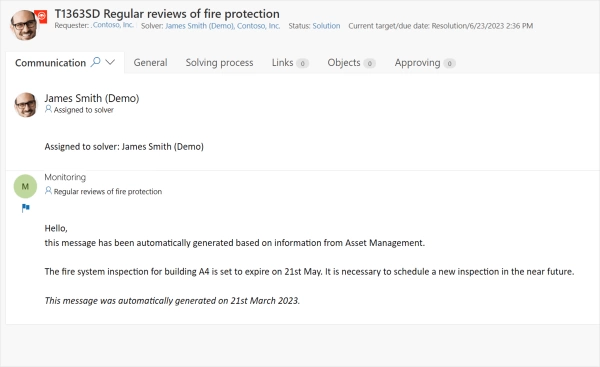Open the Approving tab
The height and width of the screenshot is (367, 600).
pos(417,62)
